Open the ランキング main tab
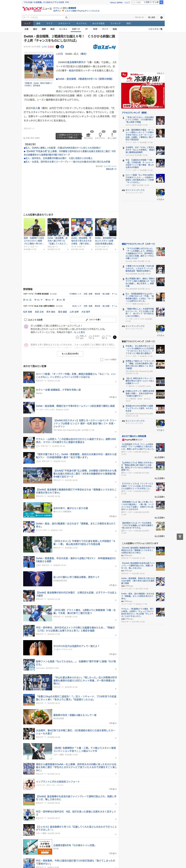 tap(115, 23)
